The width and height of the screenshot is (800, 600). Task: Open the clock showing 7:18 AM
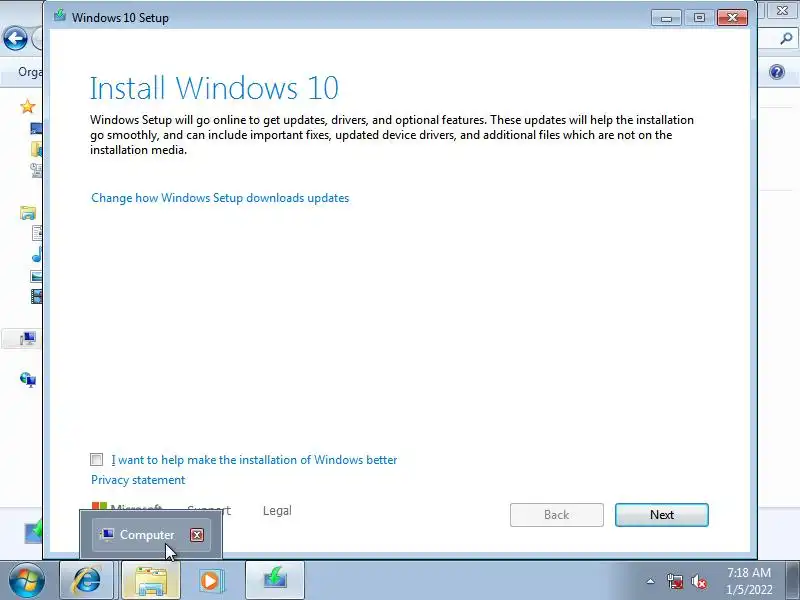(749, 581)
